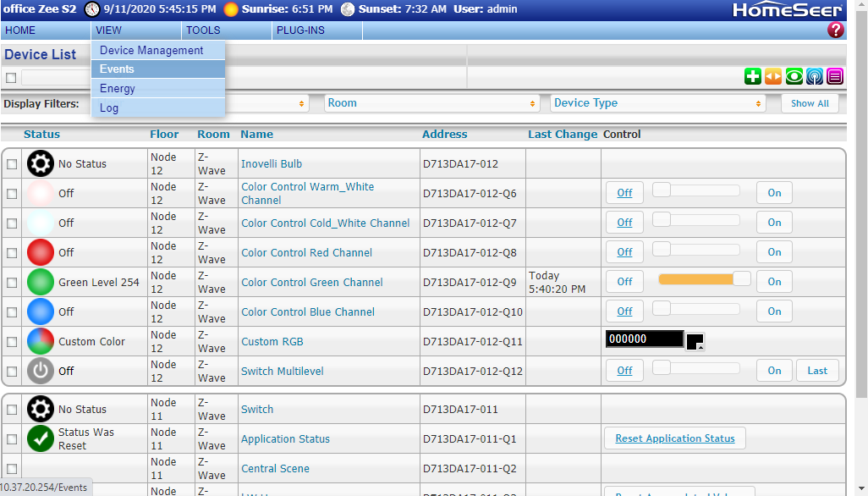The height and width of the screenshot is (496, 868).
Task: Click the Blue Channel dimmer slider
Action: [696, 308]
